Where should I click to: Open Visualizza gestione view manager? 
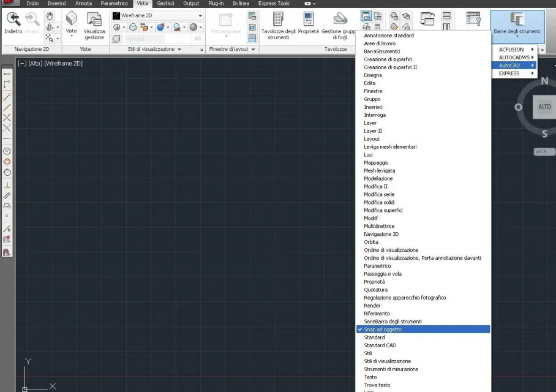click(94, 26)
